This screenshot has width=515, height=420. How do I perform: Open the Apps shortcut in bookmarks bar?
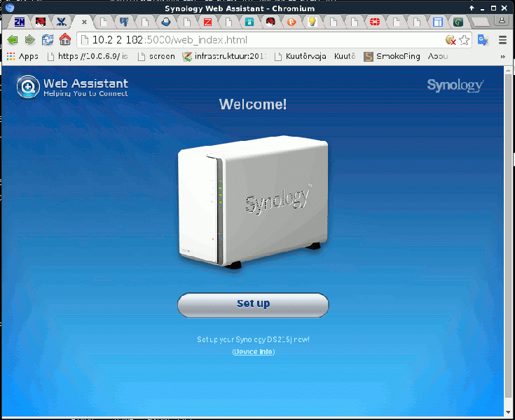tap(22, 57)
